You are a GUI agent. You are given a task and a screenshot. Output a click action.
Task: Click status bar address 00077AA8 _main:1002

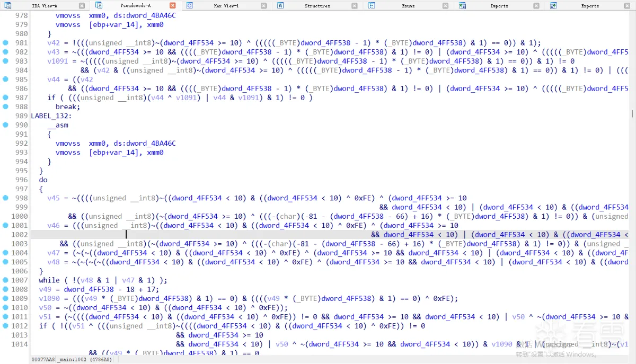(x=72, y=359)
